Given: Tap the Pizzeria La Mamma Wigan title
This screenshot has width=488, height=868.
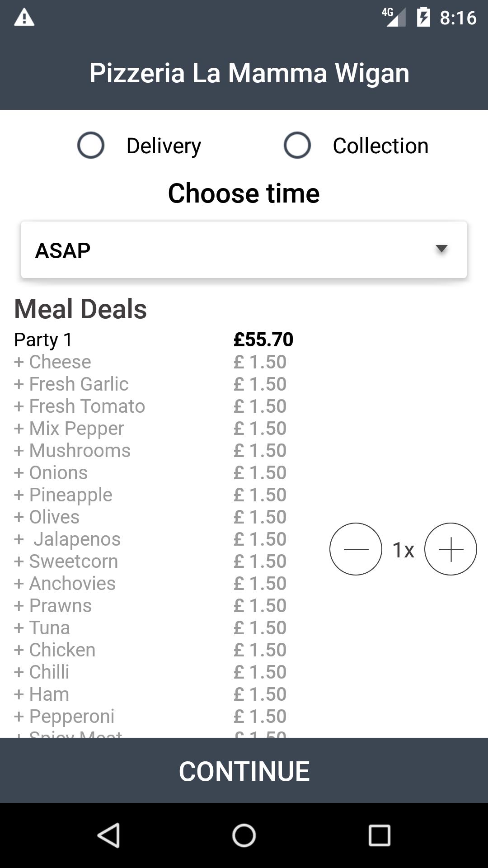Looking at the screenshot, I should tap(249, 73).
